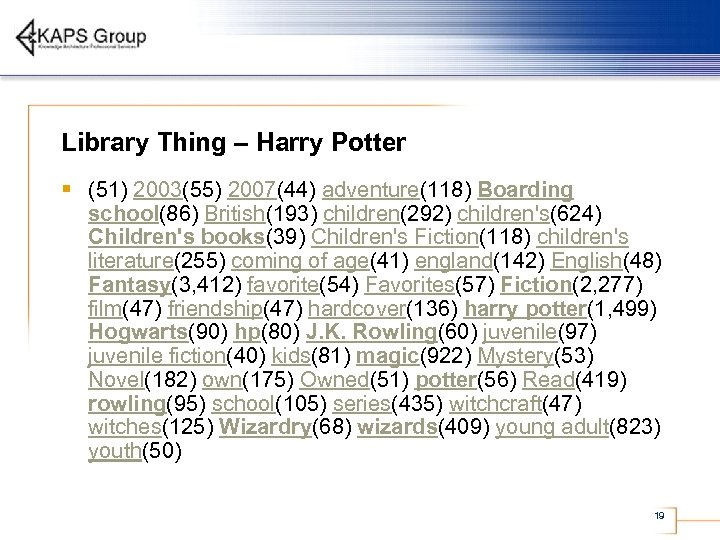Click the england tag link
Image resolution: width=720 pixels, height=540 pixels.
click(454, 261)
